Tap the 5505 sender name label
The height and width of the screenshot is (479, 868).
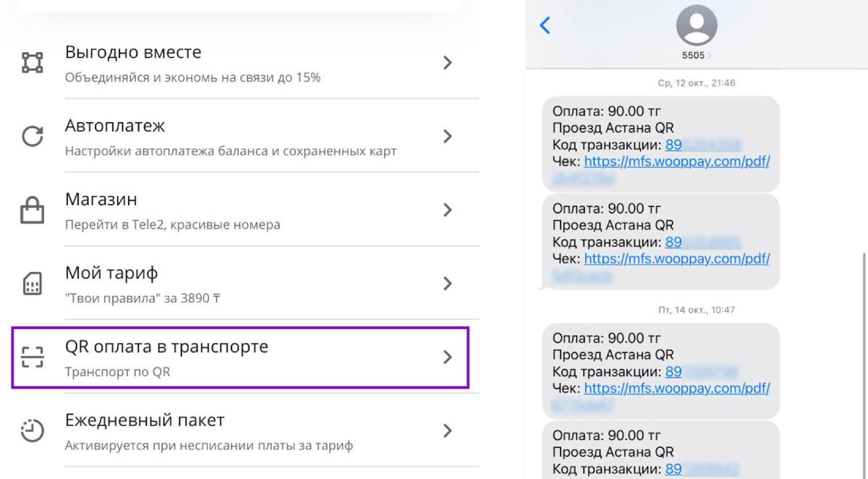[x=693, y=55]
